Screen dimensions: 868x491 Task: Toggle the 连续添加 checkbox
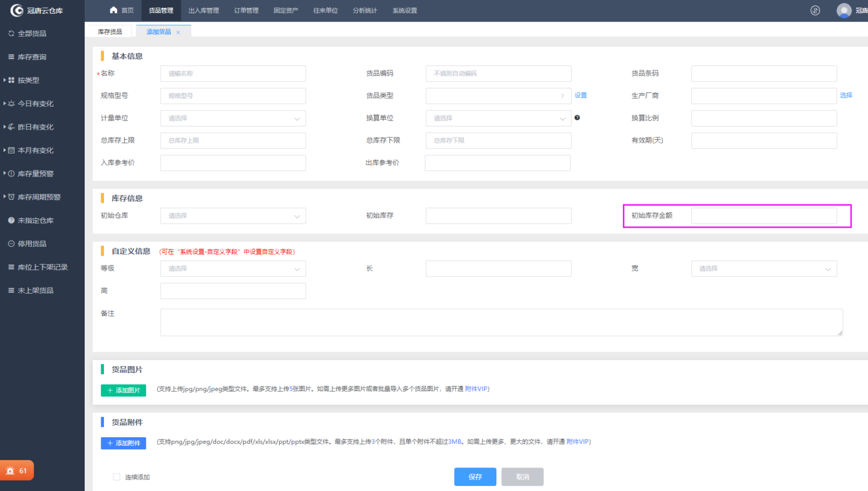[117, 477]
